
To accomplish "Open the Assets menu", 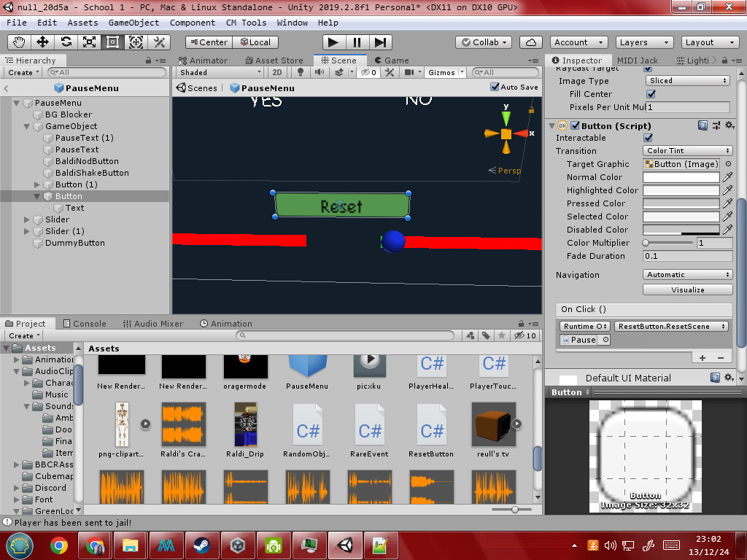I will point(82,23).
